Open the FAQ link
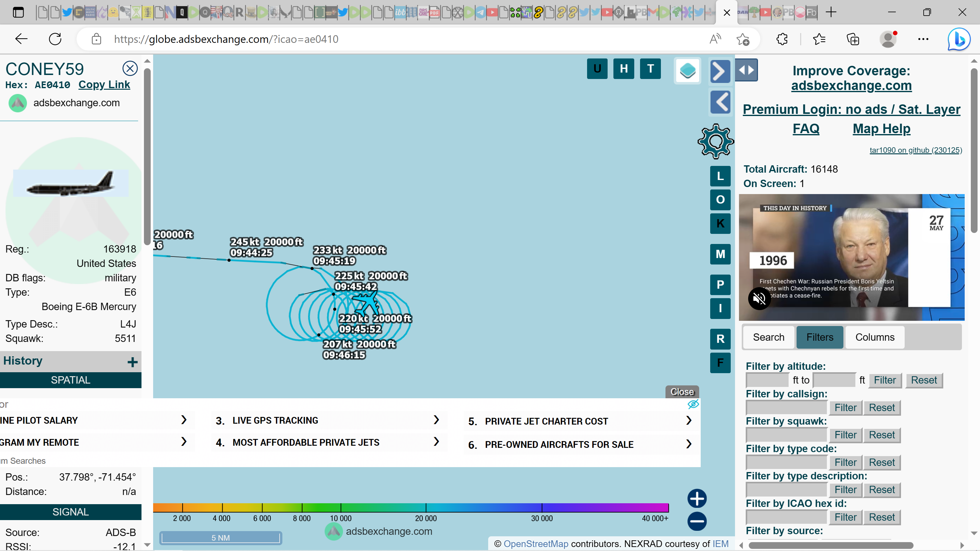The image size is (980, 551). 806,129
